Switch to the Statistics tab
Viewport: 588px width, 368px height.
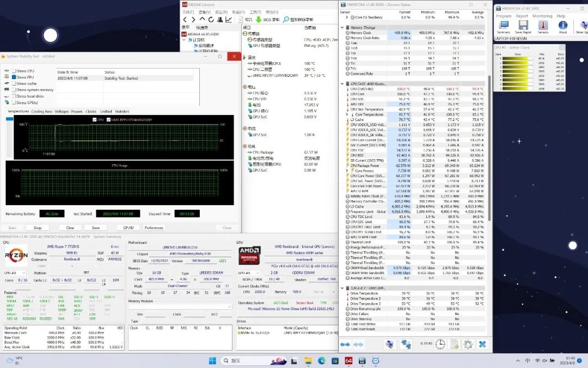click(122, 112)
